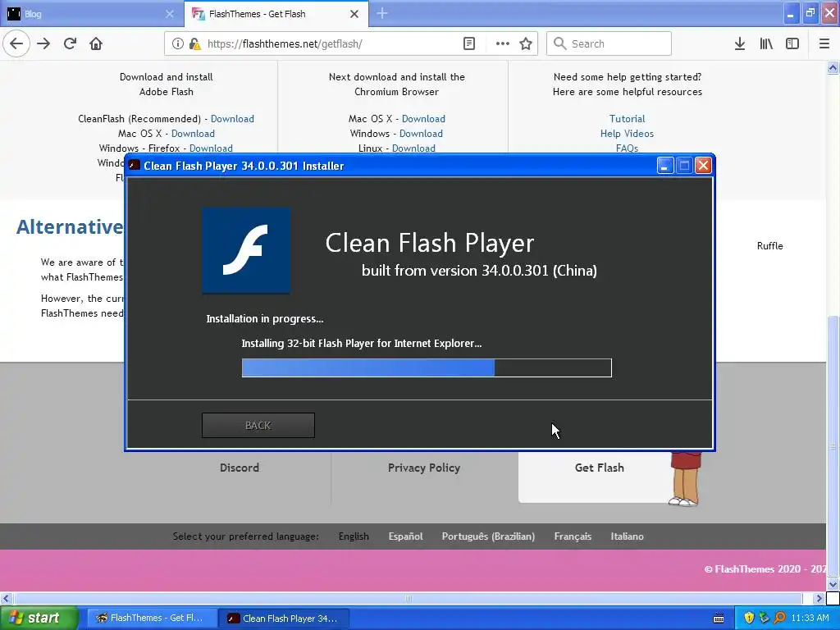Click the lock warning icon in address bar
This screenshot has width=840, height=630.
pos(195,44)
